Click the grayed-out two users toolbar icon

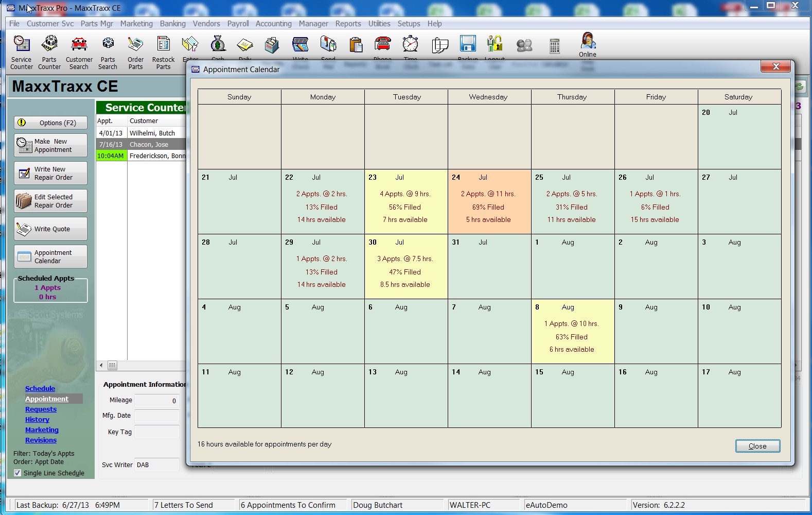coord(524,45)
